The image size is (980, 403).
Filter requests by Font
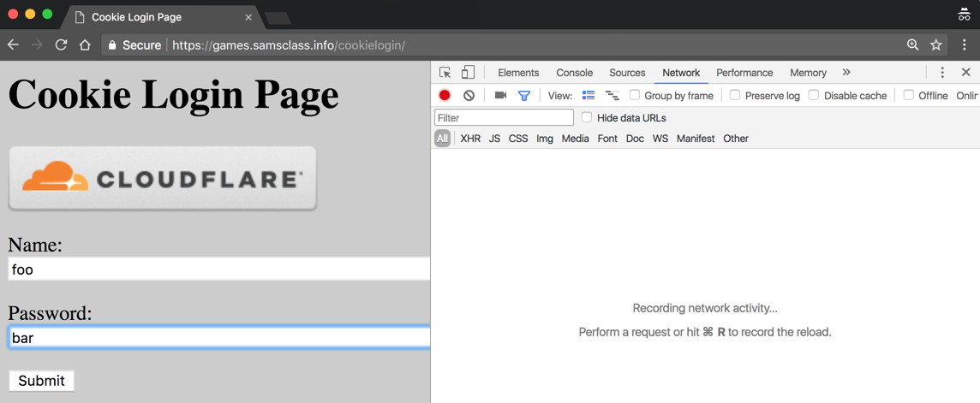tap(607, 139)
